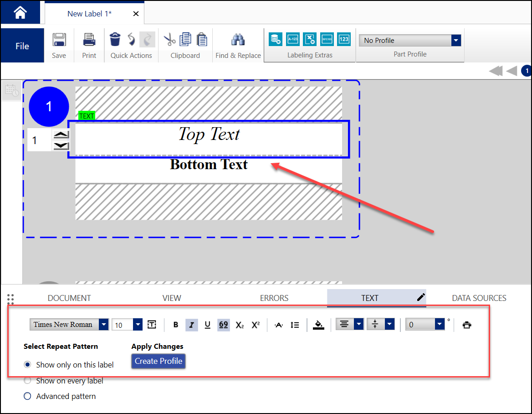Toggle Underline text formatting
The width and height of the screenshot is (532, 414).
[x=208, y=325]
